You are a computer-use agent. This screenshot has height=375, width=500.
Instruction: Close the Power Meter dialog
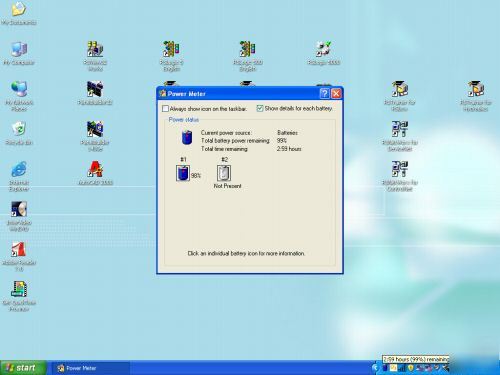[x=336, y=94]
